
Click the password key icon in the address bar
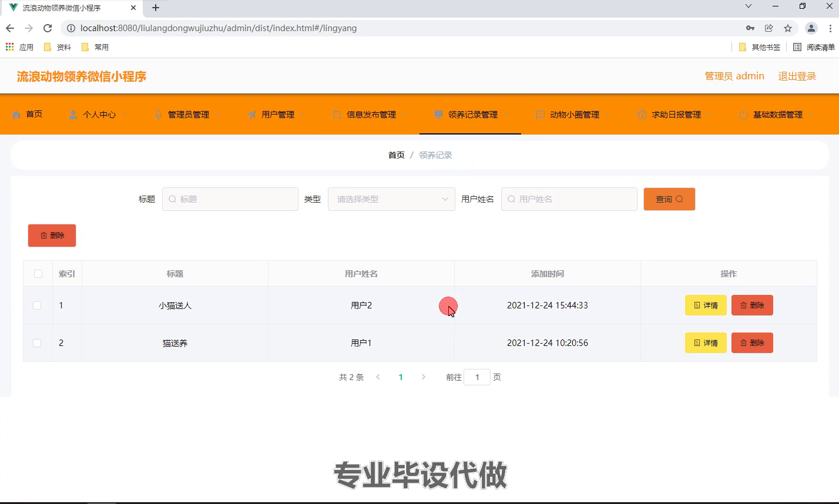click(x=750, y=28)
